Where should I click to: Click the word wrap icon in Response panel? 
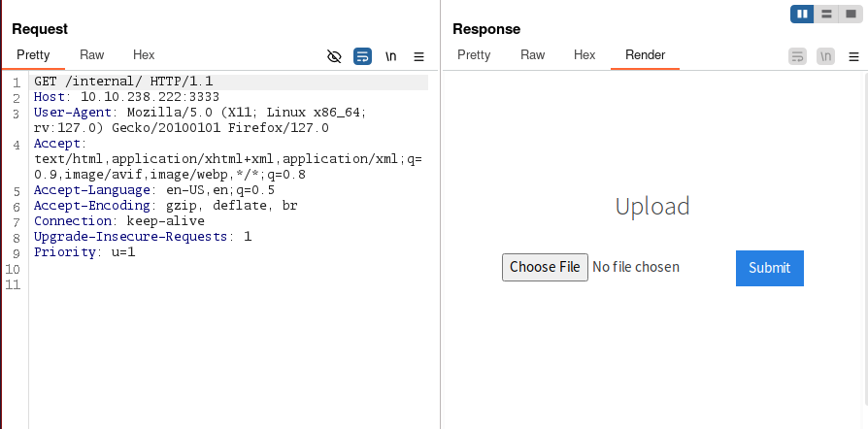pyautogui.click(x=797, y=56)
